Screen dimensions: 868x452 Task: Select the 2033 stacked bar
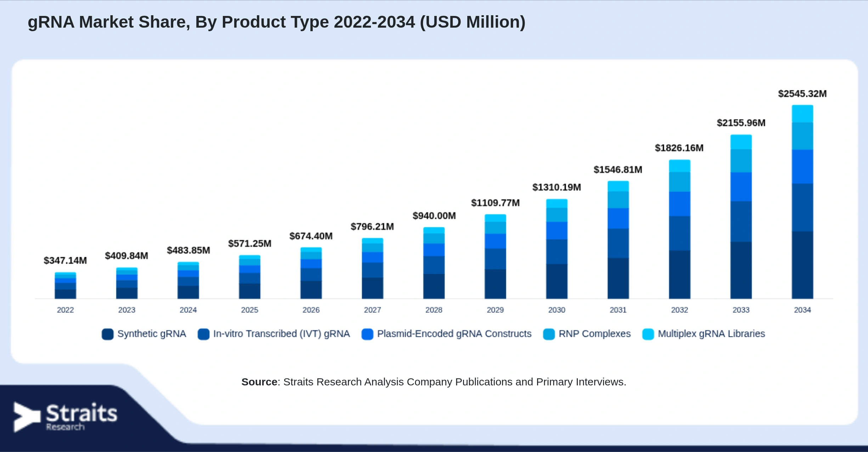pyautogui.click(x=741, y=217)
